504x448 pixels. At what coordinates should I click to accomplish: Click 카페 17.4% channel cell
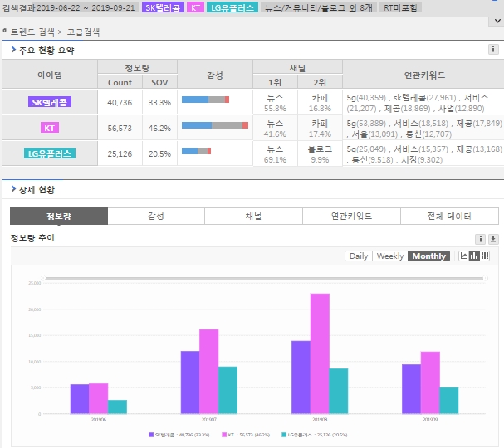coord(320,128)
